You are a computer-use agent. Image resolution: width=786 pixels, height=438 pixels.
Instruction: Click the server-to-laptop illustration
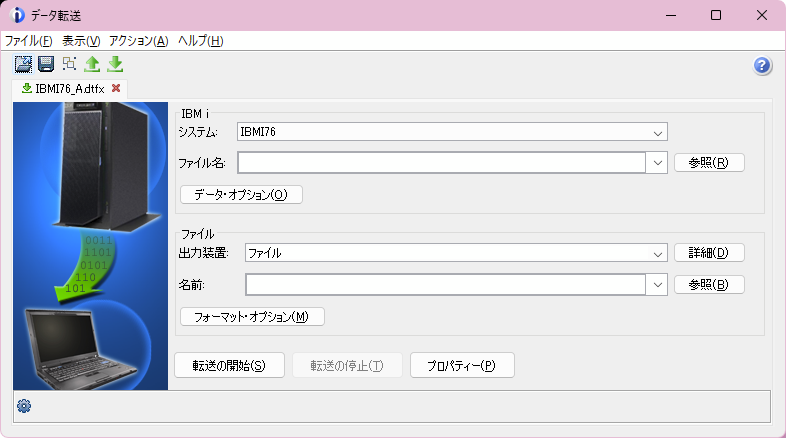click(x=91, y=246)
